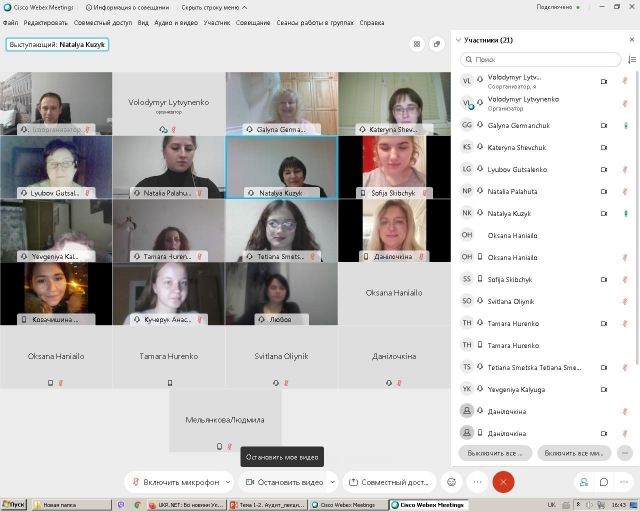Click the participants list scrollbar
Image resolution: width=640 pixels, height=512 pixels.
pyautogui.click(x=637, y=217)
